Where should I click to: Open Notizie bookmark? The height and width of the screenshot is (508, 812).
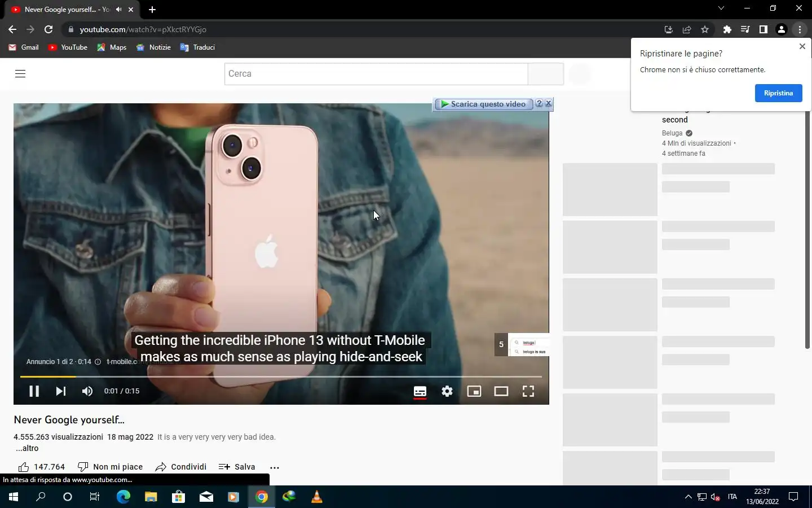click(x=153, y=47)
